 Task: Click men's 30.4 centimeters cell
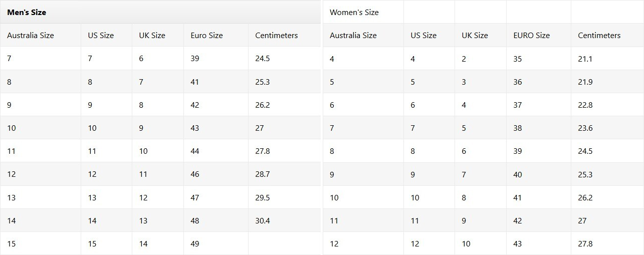click(x=262, y=220)
